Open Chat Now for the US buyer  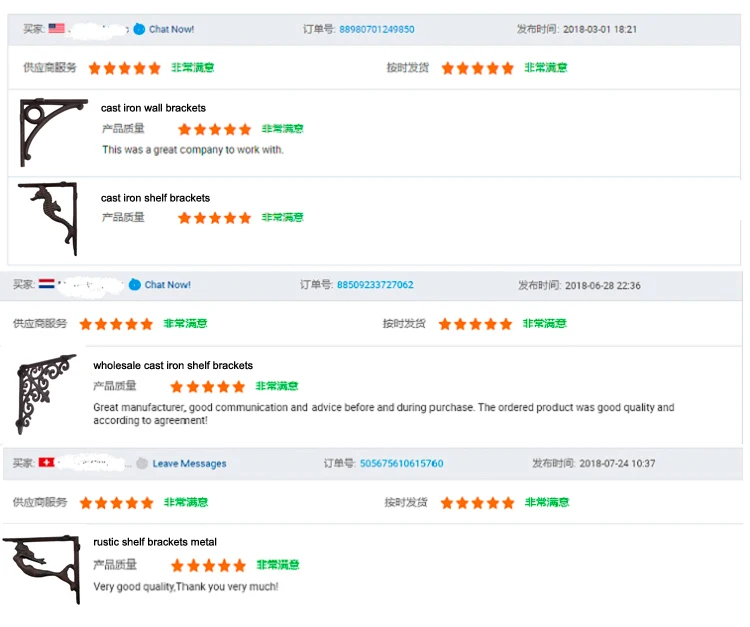click(171, 29)
